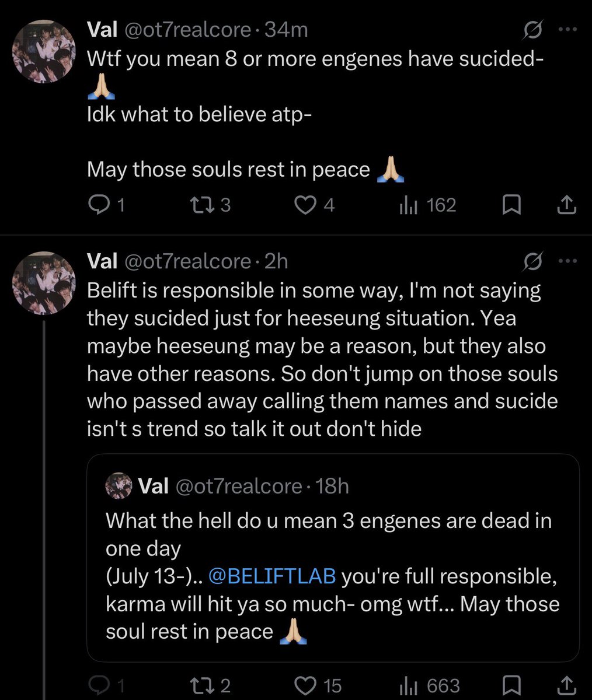This screenshot has height=700, width=592.
Task: Bookmark the 2h tweet
Action: (512, 685)
